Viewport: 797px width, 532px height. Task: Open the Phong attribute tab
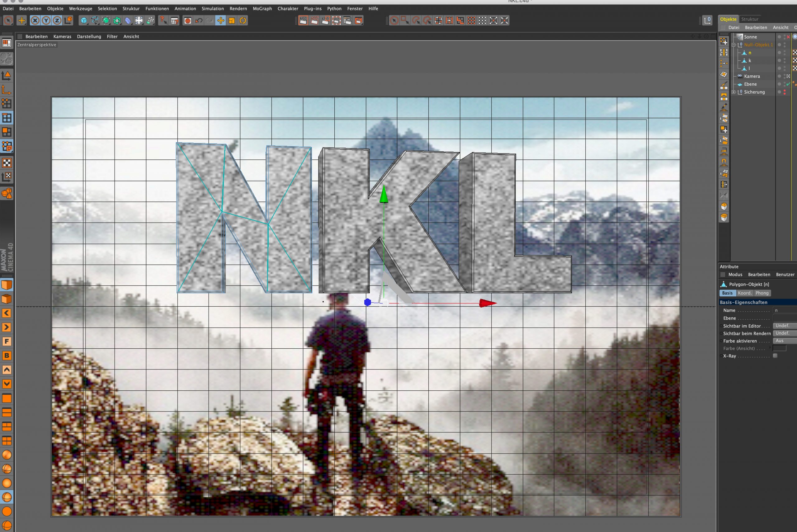pos(762,293)
